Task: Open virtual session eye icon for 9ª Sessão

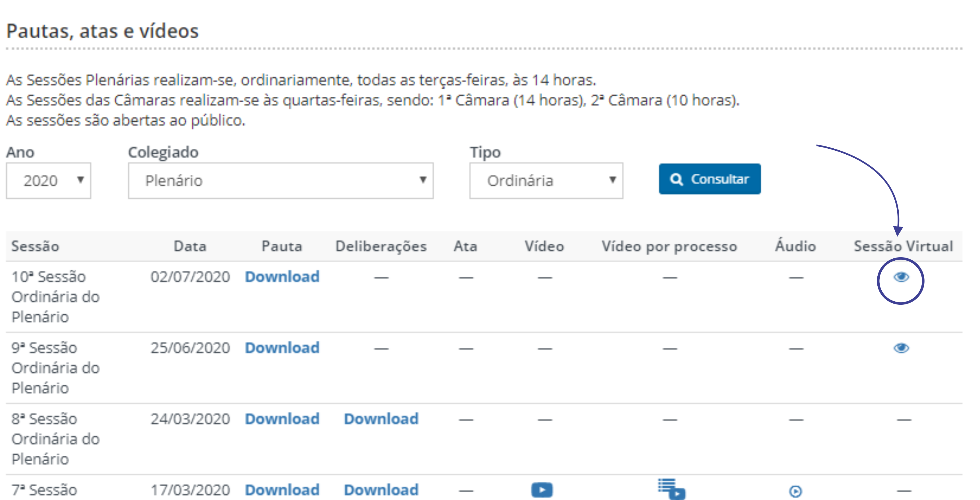Action: coord(901,348)
